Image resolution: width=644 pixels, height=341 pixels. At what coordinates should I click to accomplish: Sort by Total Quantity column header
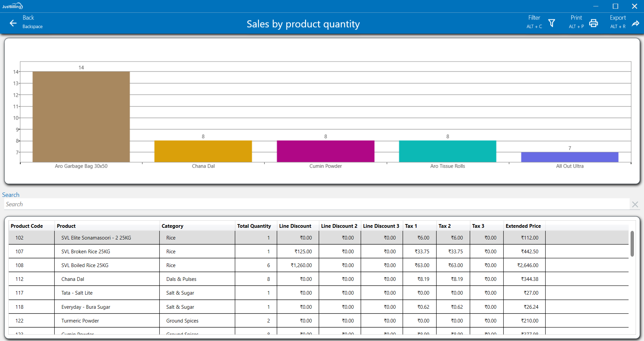click(x=254, y=226)
